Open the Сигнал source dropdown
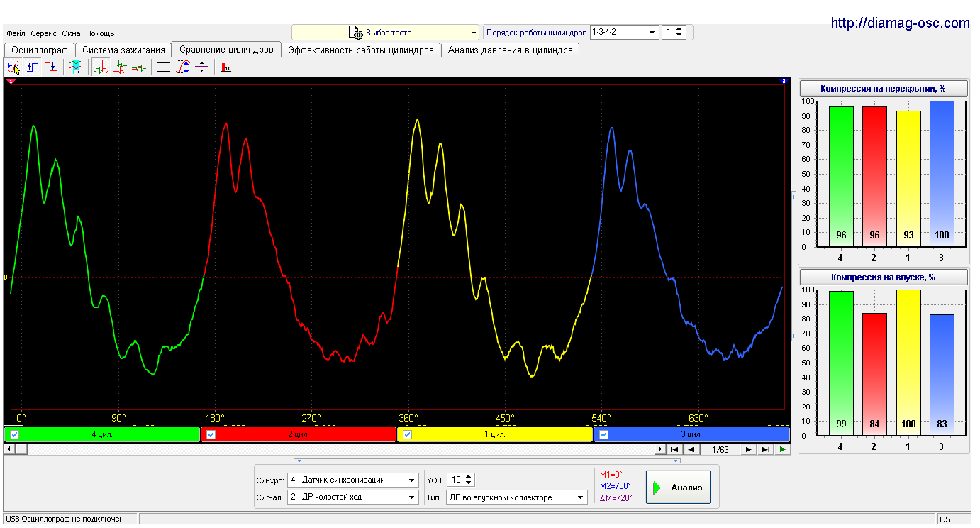The height and width of the screenshot is (528, 980). pos(353,497)
